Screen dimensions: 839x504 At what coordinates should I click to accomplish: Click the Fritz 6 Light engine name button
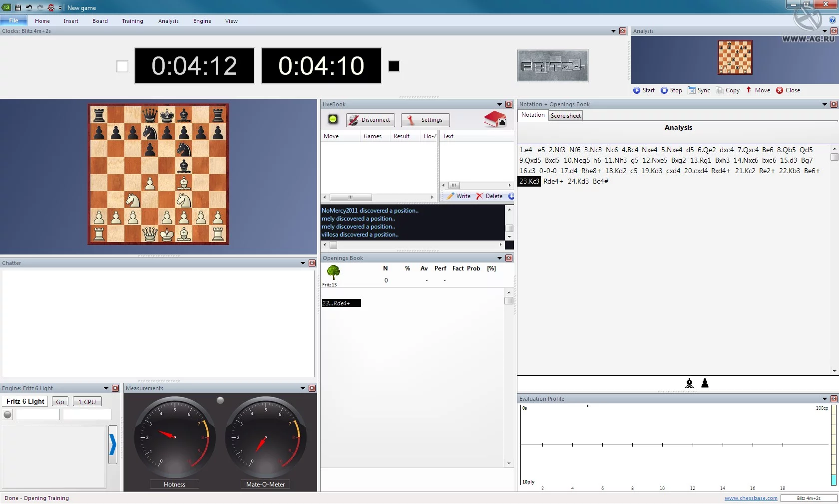coord(25,402)
